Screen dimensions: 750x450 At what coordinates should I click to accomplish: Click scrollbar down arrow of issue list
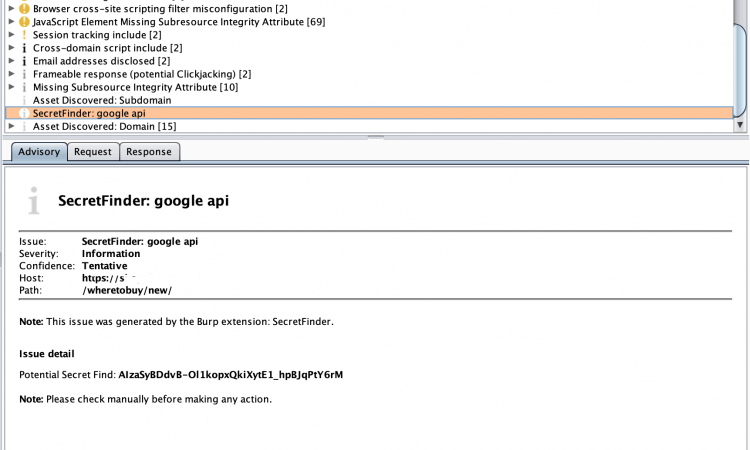[x=740, y=125]
